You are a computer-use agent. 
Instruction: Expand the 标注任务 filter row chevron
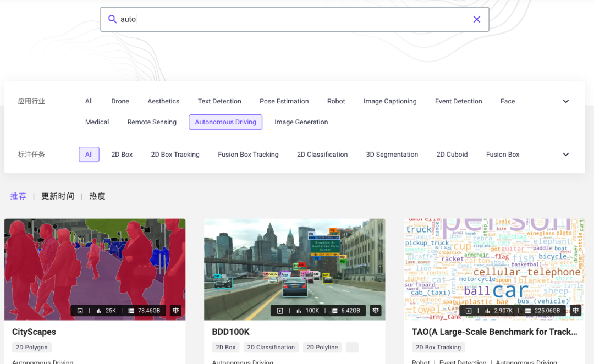pyautogui.click(x=565, y=155)
